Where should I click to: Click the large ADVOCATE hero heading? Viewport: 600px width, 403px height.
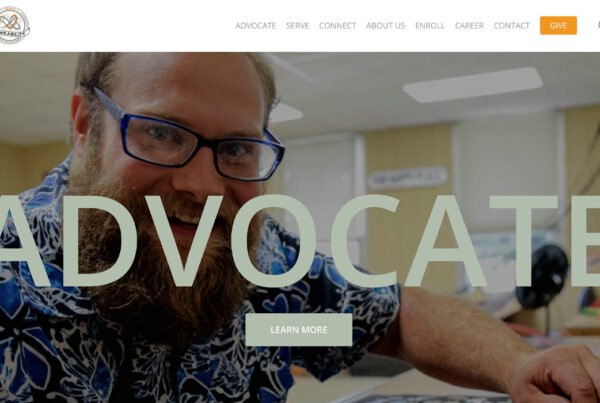click(300, 241)
